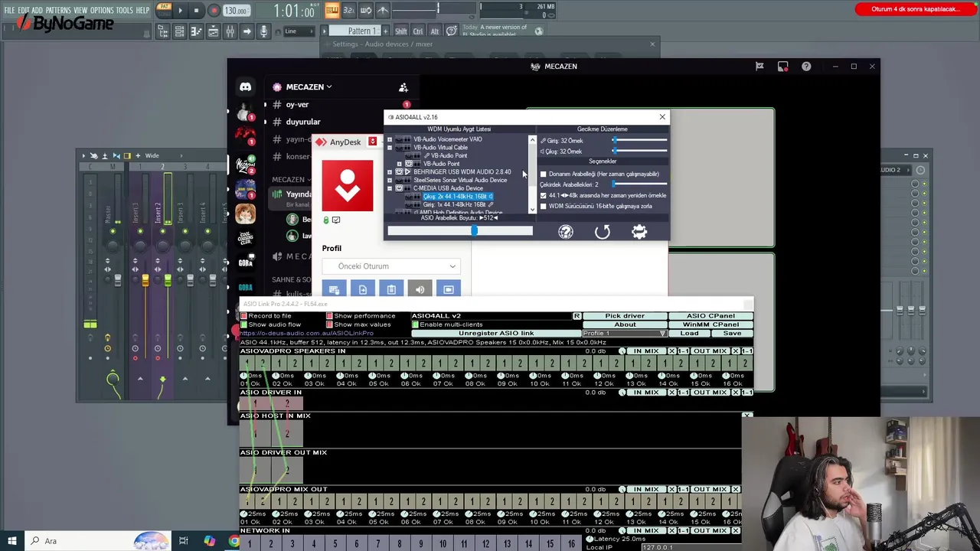Open o-deus-audio.com.au ASIOLinkPro link
Viewport: 980px width, 551px height.
click(x=307, y=334)
